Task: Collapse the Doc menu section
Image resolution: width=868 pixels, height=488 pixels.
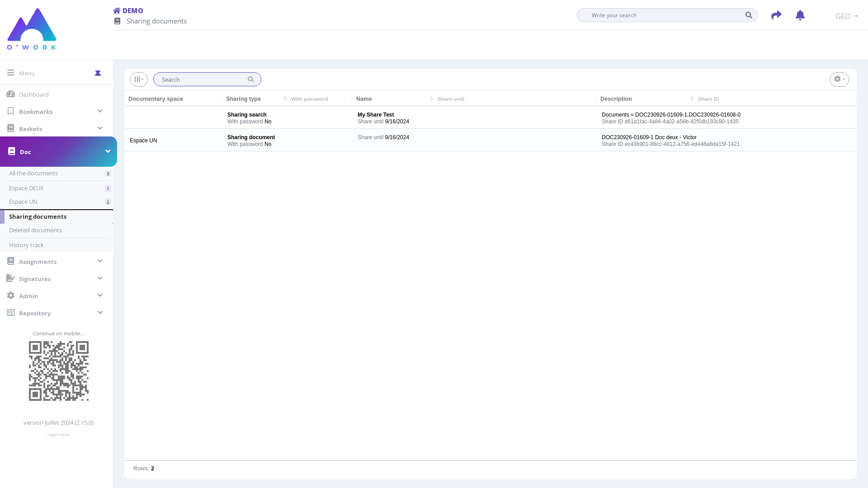Action: tap(108, 151)
